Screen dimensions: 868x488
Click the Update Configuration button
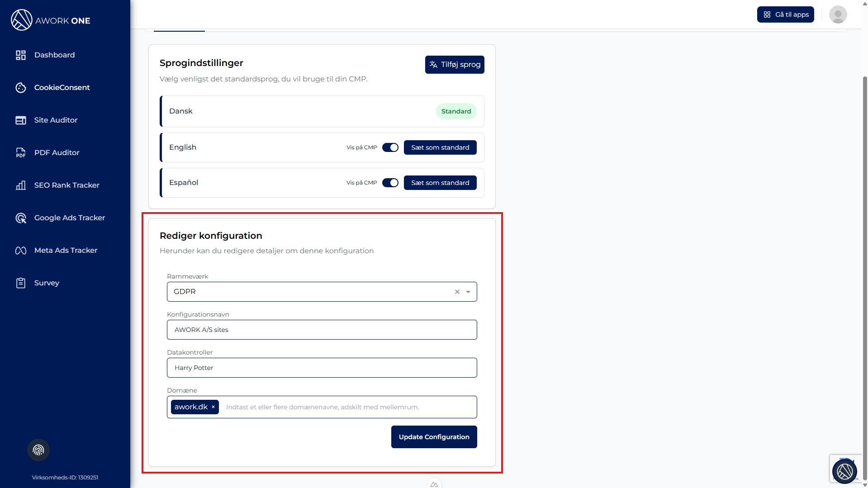434,437
